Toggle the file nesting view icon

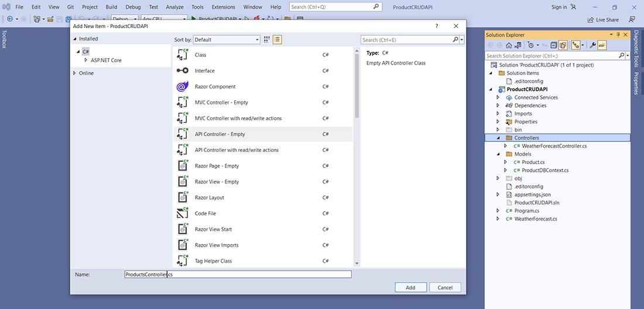(575, 45)
